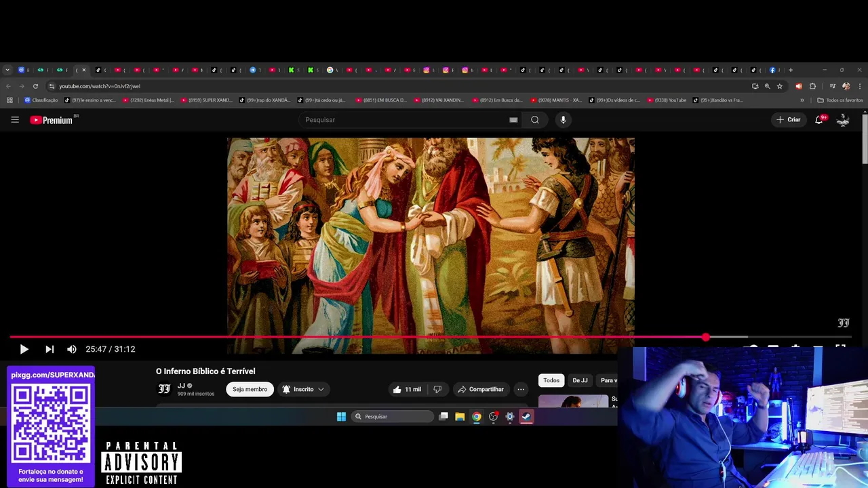Go back with browser back arrow
This screenshot has width=868, height=488.
point(8,86)
